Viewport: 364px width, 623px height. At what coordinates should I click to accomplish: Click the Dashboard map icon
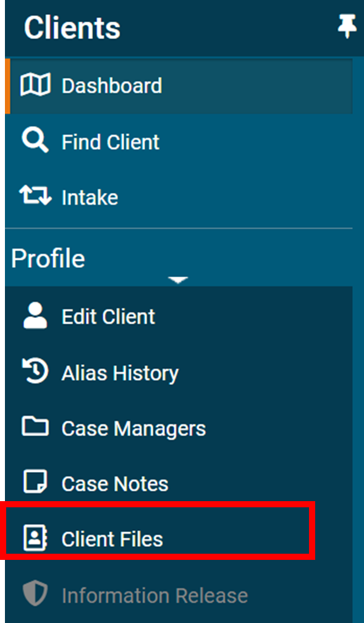[36, 86]
